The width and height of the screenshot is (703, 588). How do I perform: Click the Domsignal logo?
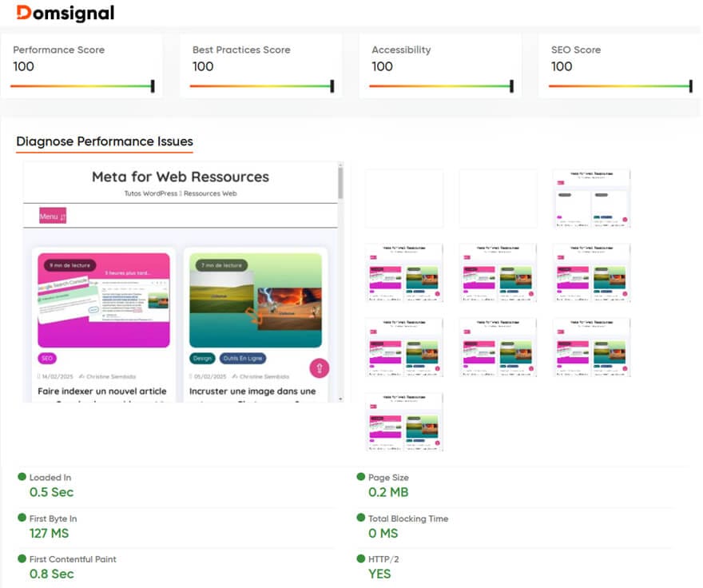(x=66, y=14)
